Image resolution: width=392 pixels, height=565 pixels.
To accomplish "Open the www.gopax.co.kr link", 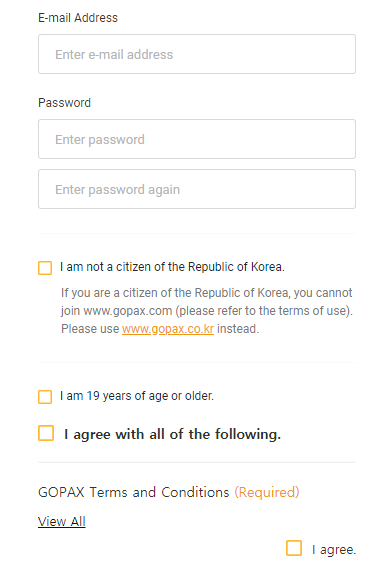I will click(168, 329).
